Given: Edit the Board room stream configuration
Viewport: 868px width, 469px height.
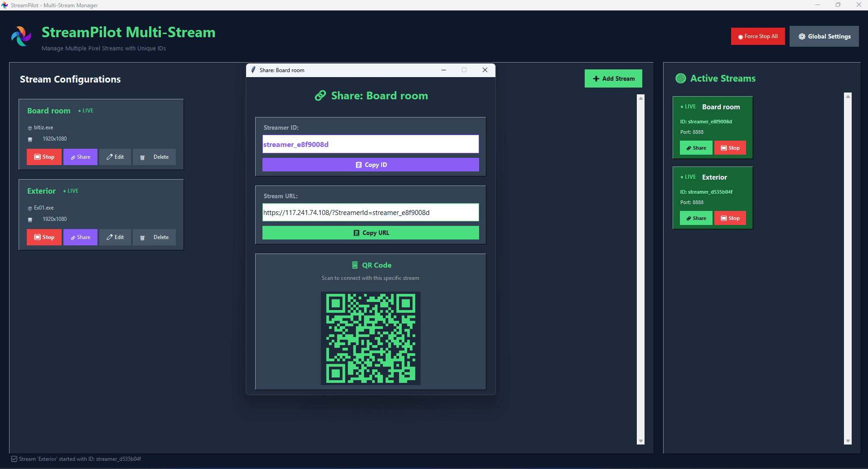Looking at the screenshot, I should pos(115,157).
